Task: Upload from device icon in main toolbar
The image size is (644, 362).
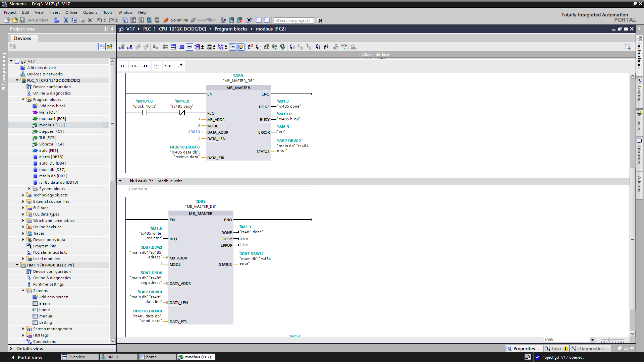Action: click(x=141, y=20)
